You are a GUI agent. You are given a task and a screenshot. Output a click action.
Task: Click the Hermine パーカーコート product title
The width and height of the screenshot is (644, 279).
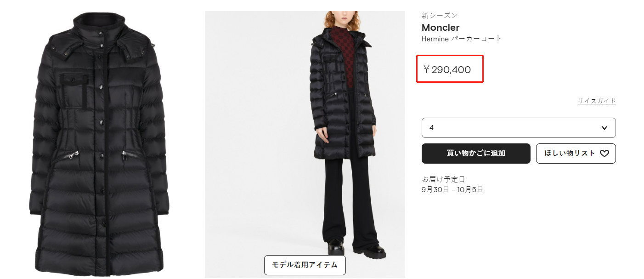462,39
